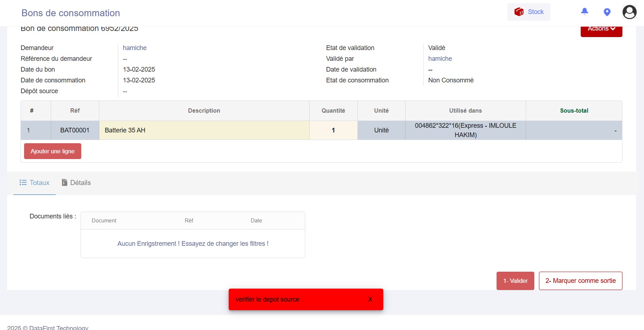644x330 pixels.
Task: Click the Sous-total column header
Action: coord(574,111)
